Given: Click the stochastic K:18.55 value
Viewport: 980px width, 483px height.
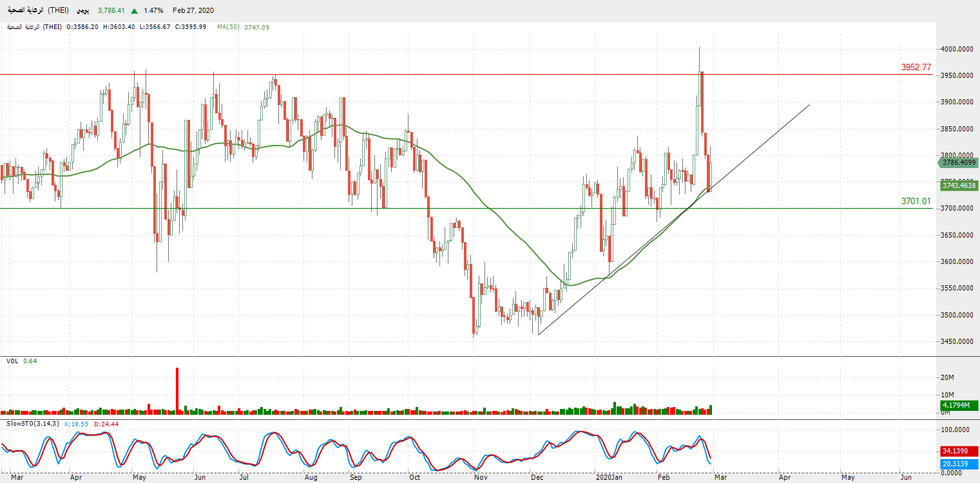Looking at the screenshot, I should [x=77, y=424].
